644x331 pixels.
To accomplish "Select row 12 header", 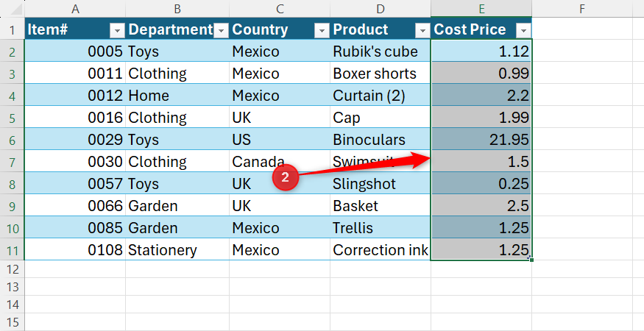I will 13,269.
